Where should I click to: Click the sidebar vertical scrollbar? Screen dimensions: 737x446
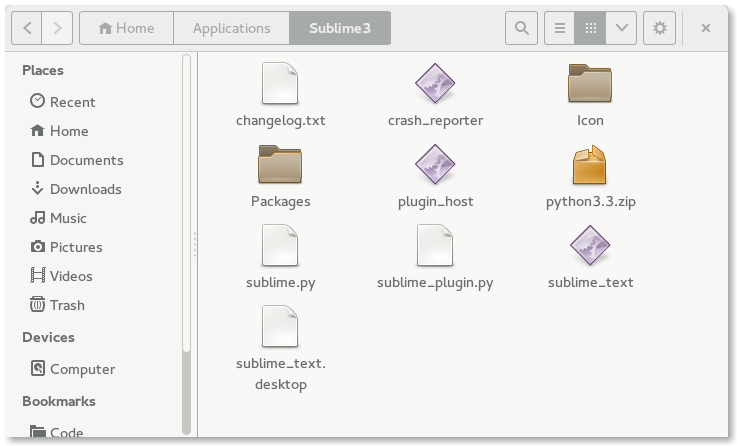tap(186, 244)
